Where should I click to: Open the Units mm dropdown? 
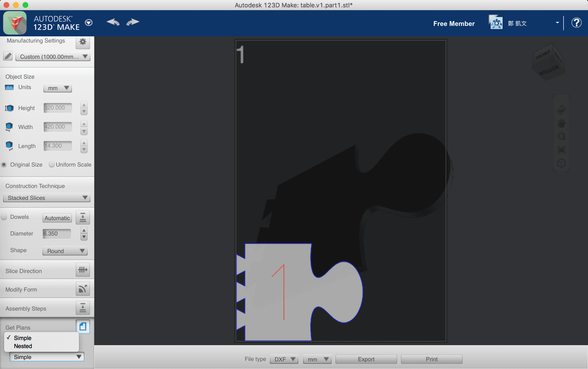57,88
